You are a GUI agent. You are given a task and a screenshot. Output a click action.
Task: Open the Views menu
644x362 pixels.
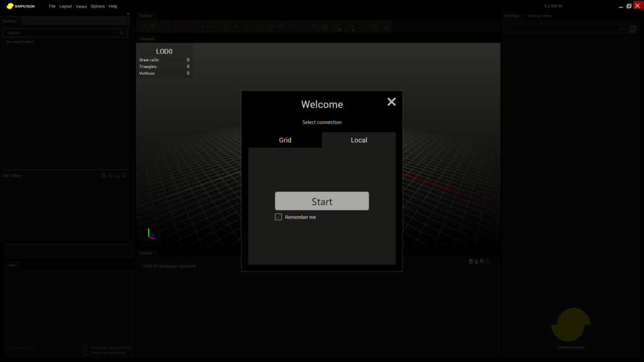click(81, 6)
